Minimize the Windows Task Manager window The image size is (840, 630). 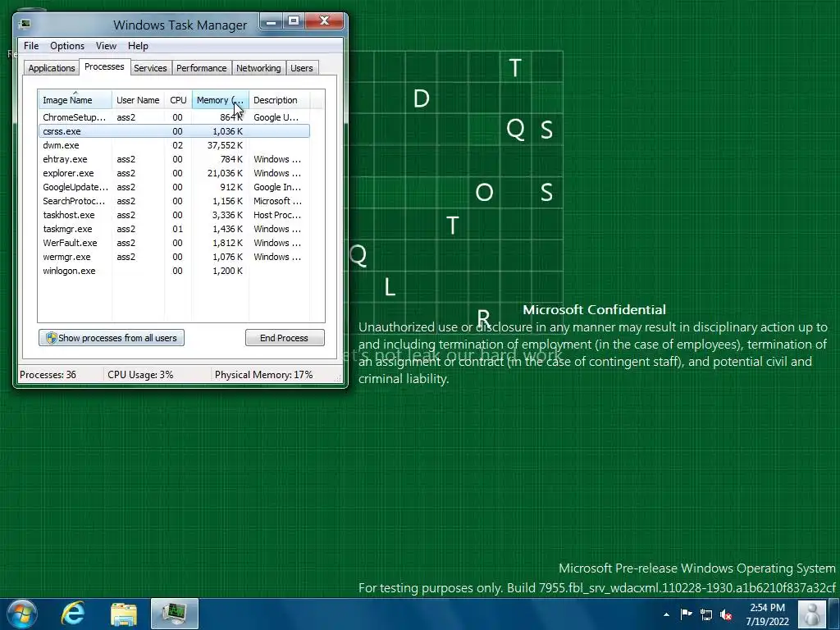[272, 21]
